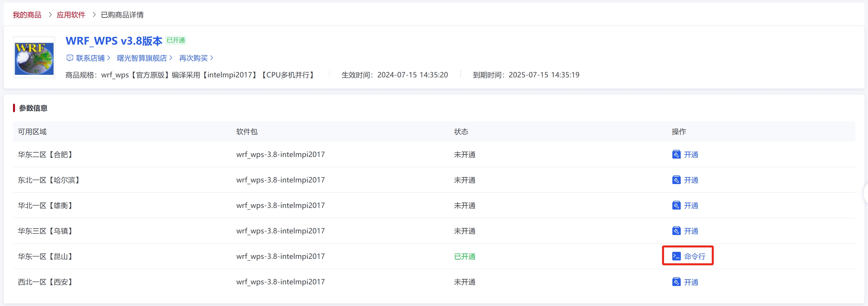The image size is (868, 306).
Task: Click the 联系店铺 link text
Action: [x=90, y=58]
